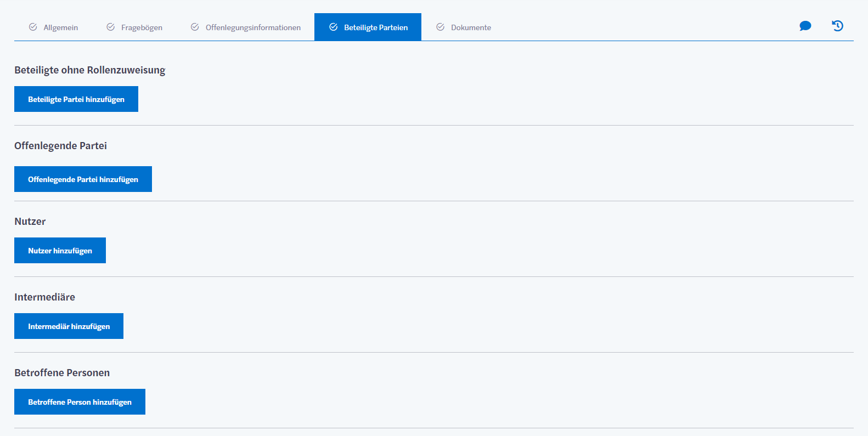The height and width of the screenshot is (436, 868).
Task: Click the checkmark icon beside Allgemein
Action: pos(33,27)
